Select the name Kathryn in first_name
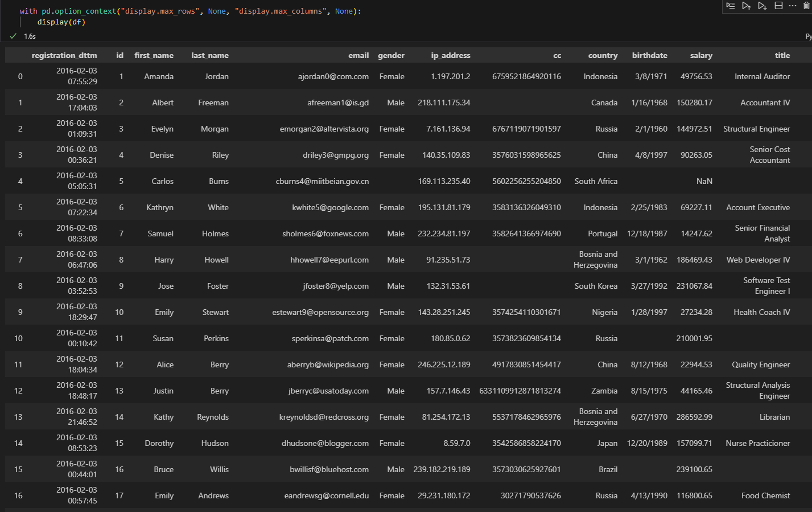This screenshot has width=812, height=512. (x=160, y=207)
